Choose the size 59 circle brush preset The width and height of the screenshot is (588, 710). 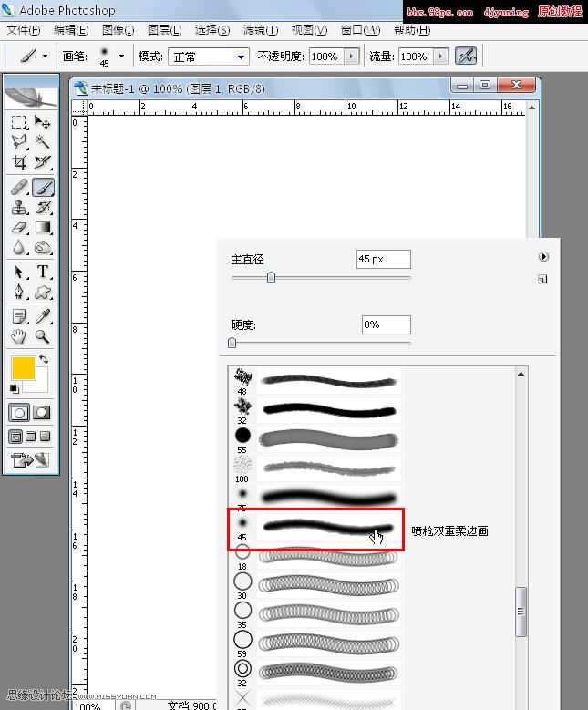315,643
